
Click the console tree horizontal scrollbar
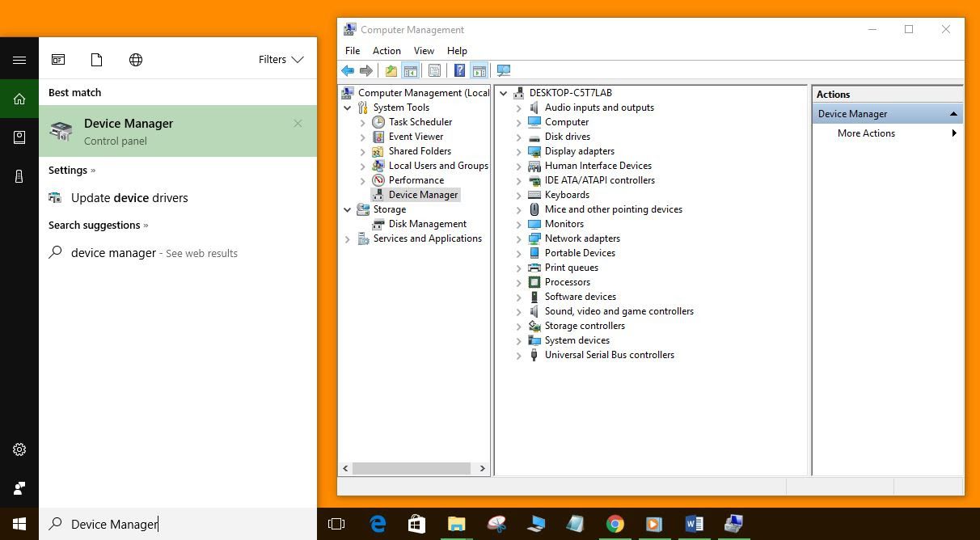click(x=412, y=468)
